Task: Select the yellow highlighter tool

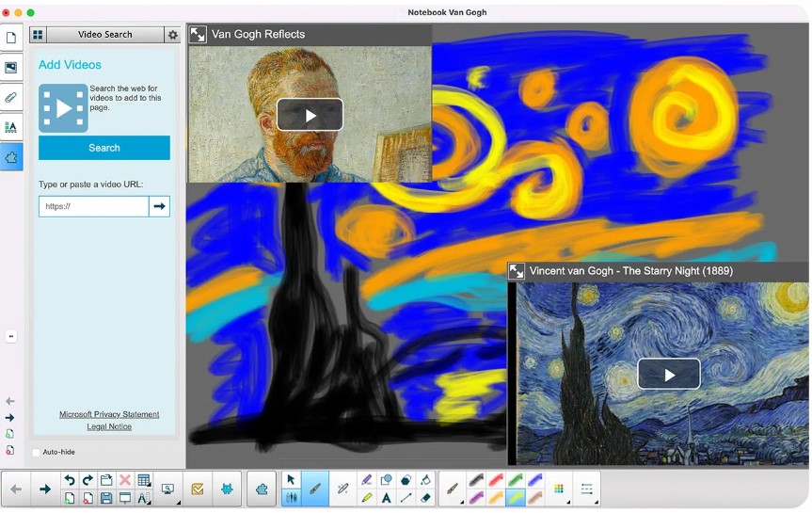Action: click(367, 499)
